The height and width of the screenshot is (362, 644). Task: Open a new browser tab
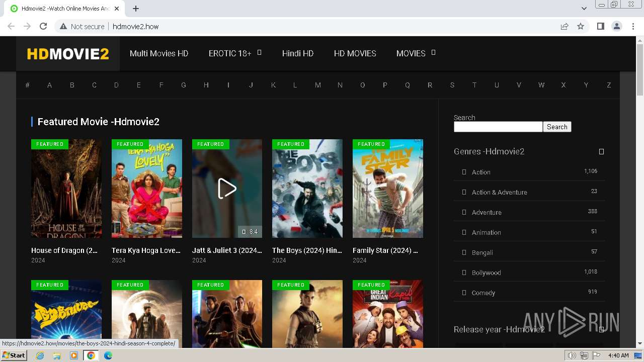coord(136,9)
